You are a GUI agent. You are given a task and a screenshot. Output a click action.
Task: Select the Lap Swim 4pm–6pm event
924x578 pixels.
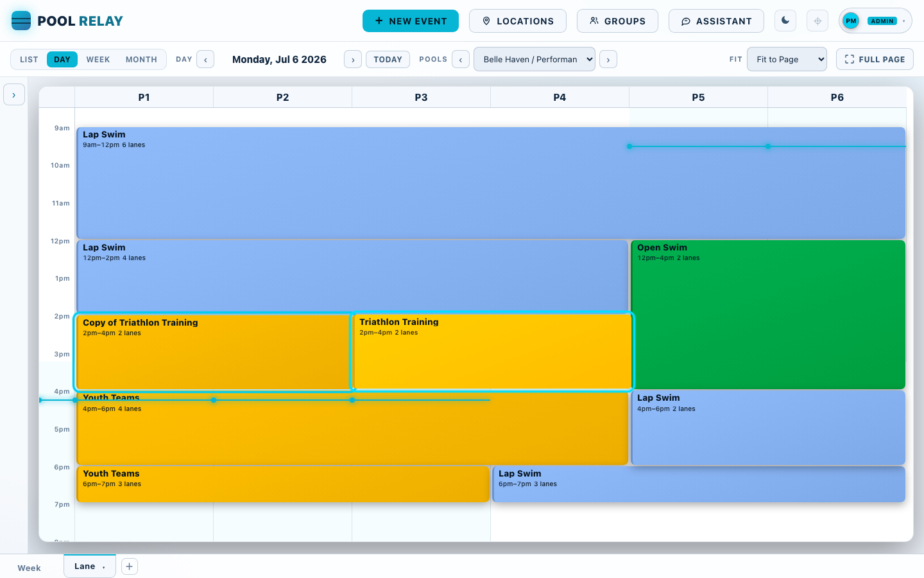pos(768,428)
